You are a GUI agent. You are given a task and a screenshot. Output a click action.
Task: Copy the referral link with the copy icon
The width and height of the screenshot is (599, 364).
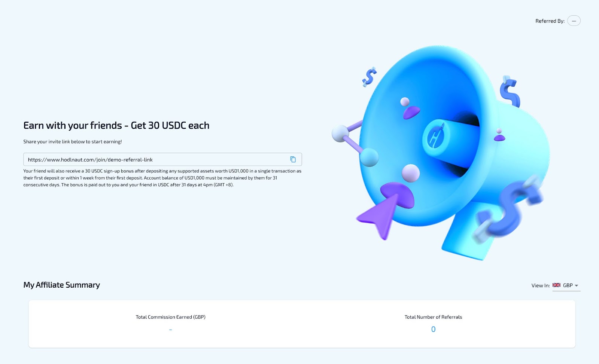(x=293, y=159)
